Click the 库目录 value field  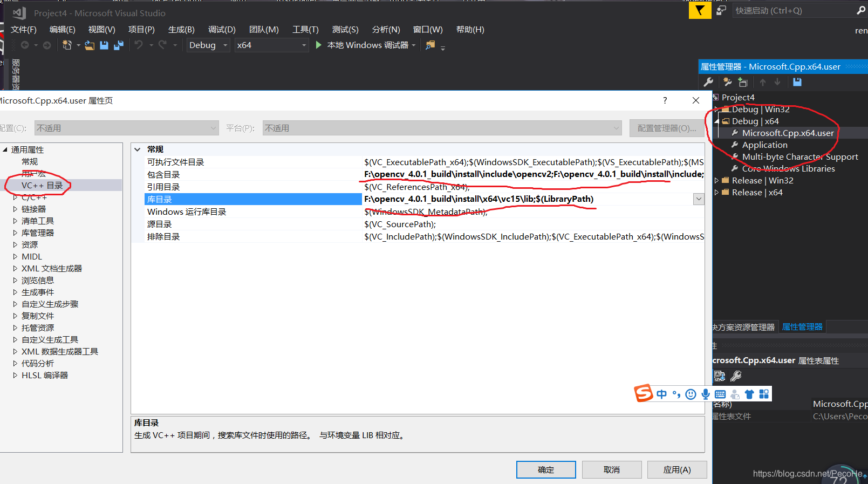click(528, 199)
